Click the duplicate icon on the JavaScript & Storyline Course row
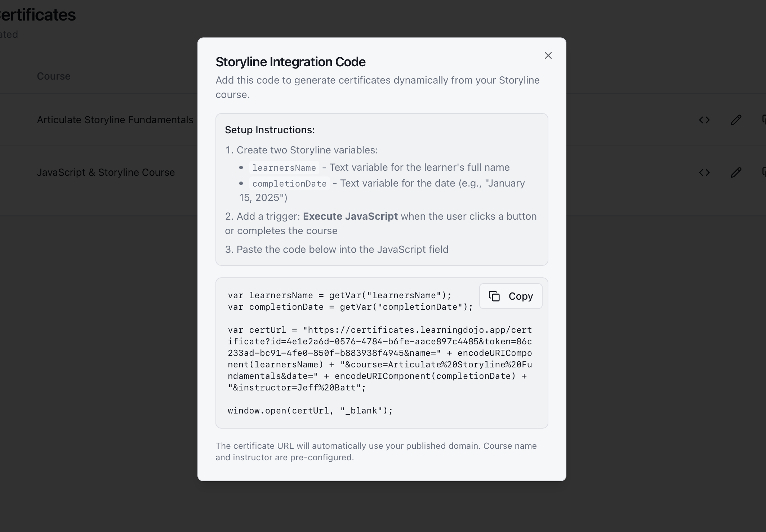This screenshot has height=532, width=766. (764, 173)
